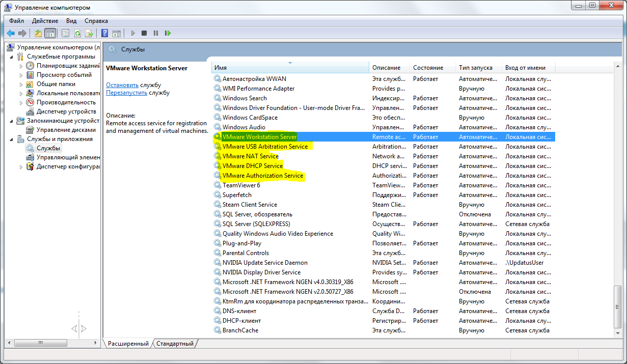Click the Перезапустить service link
This screenshot has height=364, width=627.
click(x=126, y=93)
